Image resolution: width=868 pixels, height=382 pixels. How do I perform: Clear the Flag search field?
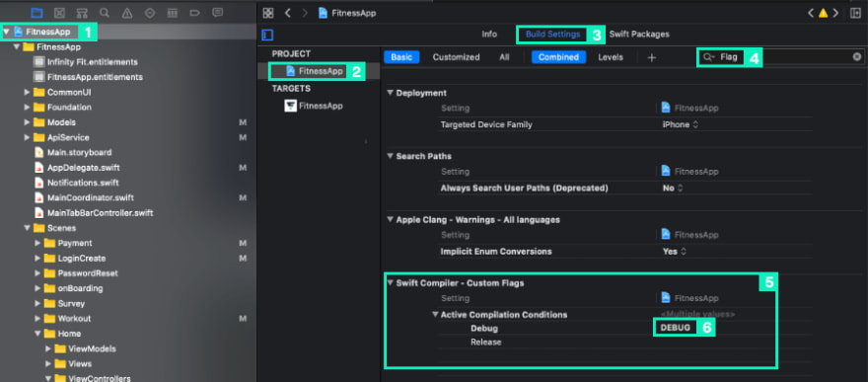(x=857, y=56)
